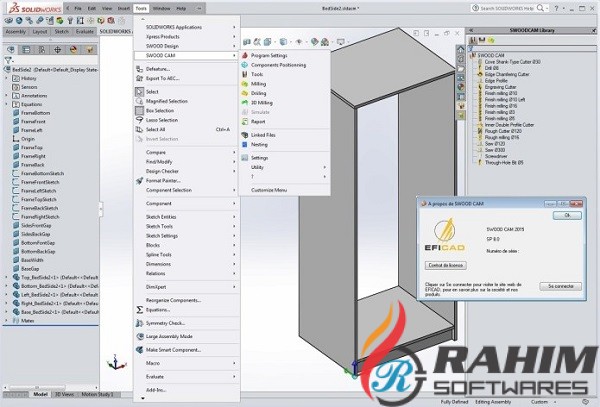Open Program Settings in SWOOD CAM submenu
This screenshot has width=600, height=407.
coord(269,55)
